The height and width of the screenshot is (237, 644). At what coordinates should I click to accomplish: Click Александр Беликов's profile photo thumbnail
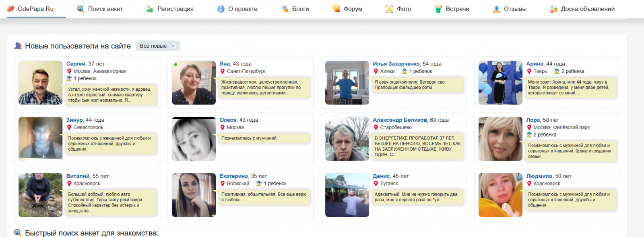347,139
